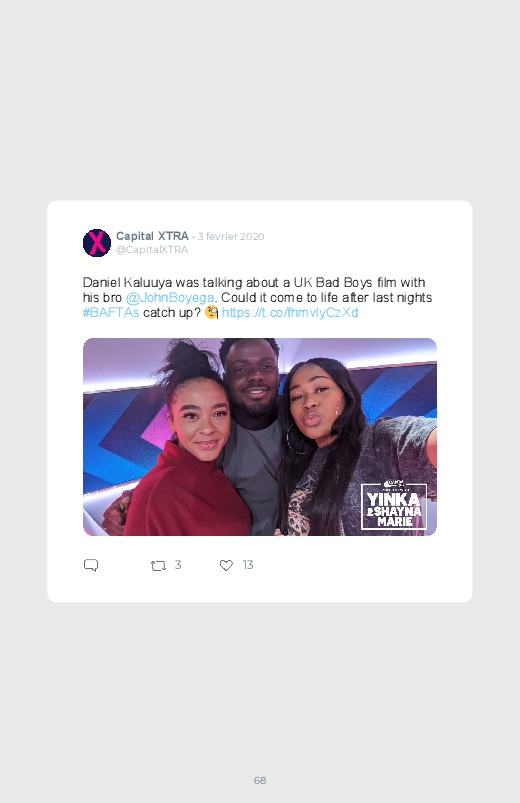This screenshot has width=520, height=803.
Task: Click page number 68 in the footer
Action: click(260, 780)
